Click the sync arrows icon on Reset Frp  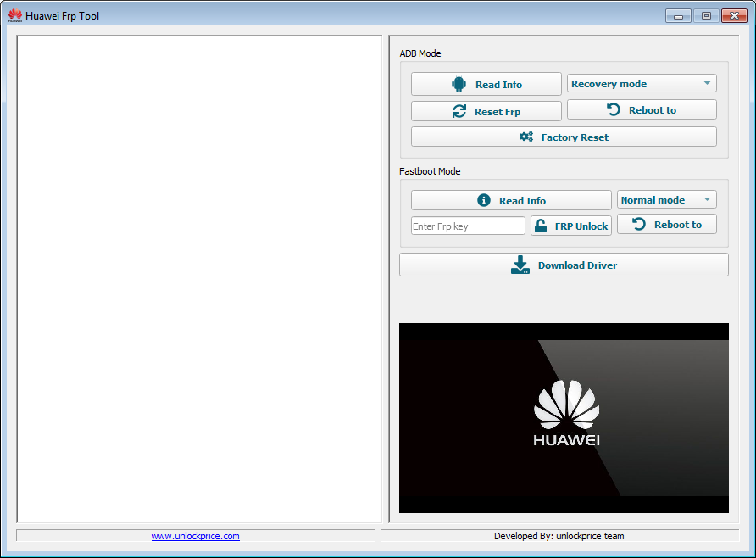(x=459, y=111)
